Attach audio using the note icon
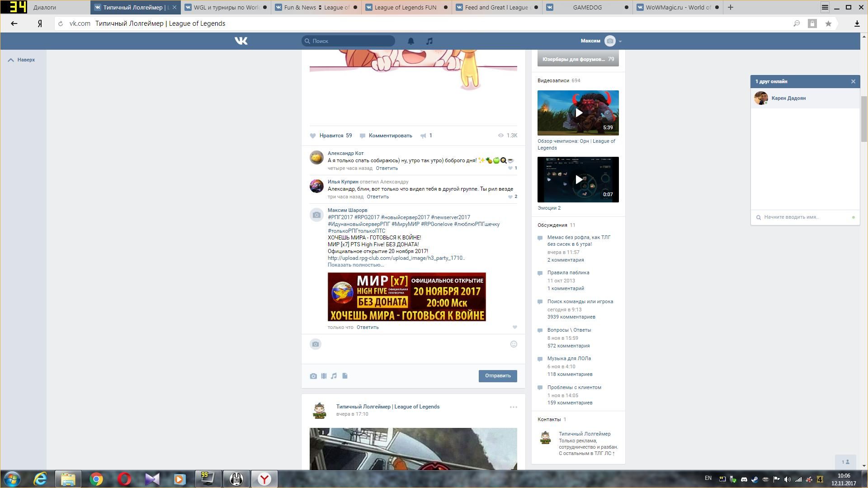 coord(334,376)
